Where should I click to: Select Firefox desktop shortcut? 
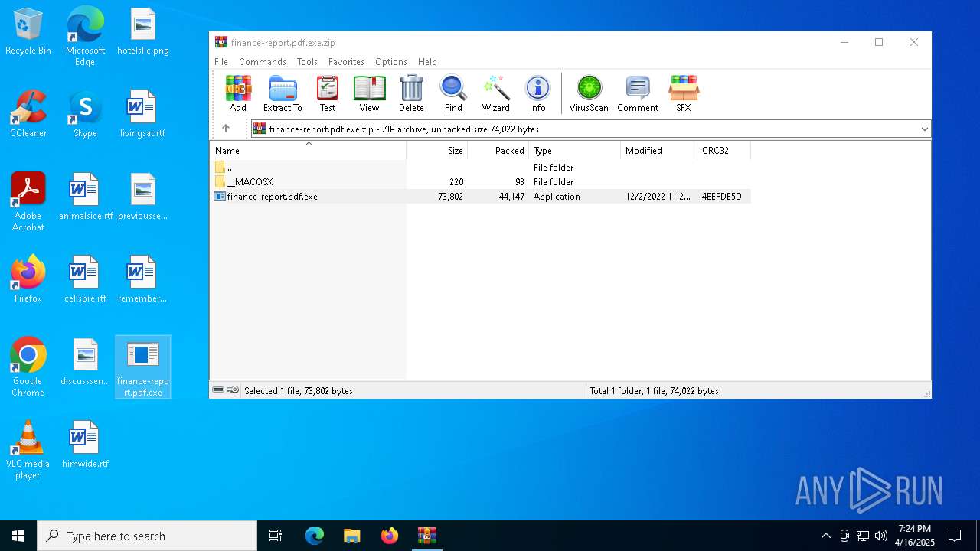[28, 279]
